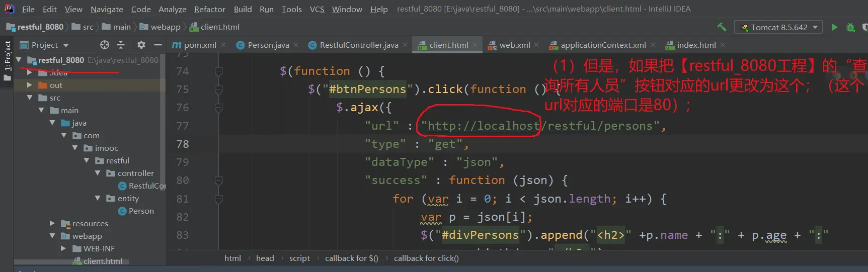The image size is (868, 272).
Task: Switch to the pom.xml editor tab
Action: 195,45
